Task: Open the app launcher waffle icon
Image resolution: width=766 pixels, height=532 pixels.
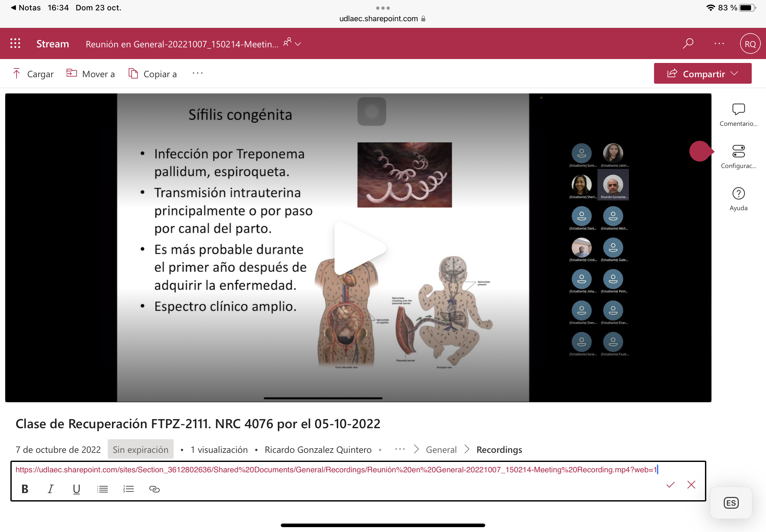Action: tap(15, 43)
